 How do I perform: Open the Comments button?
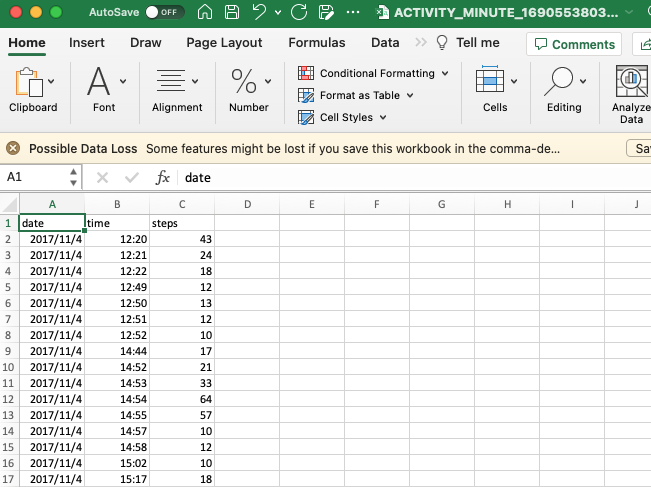574,44
